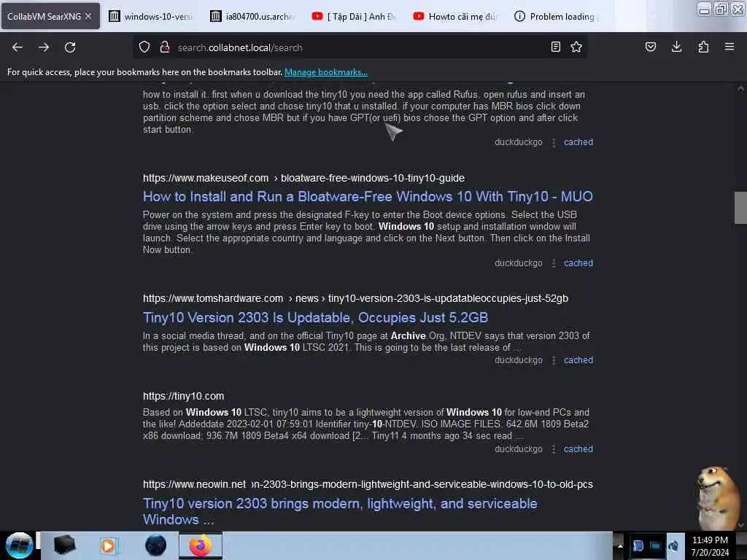Switch to the Problem loading tab
The width and height of the screenshot is (747, 560).
[557, 16]
